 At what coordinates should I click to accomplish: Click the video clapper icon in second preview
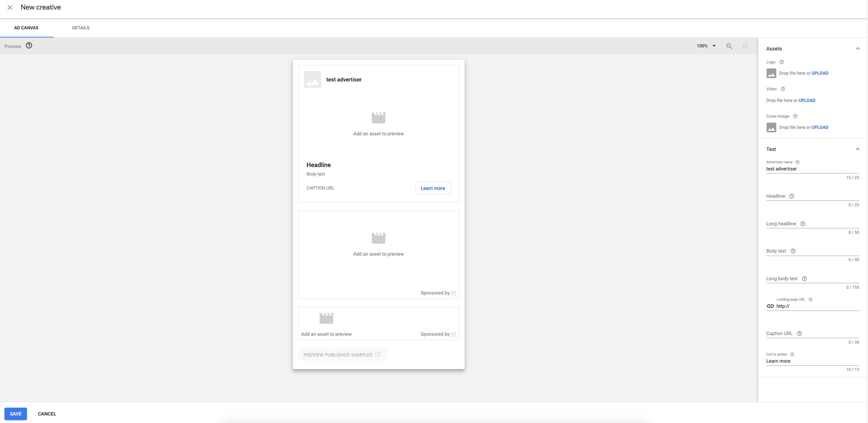coord(378,238)
